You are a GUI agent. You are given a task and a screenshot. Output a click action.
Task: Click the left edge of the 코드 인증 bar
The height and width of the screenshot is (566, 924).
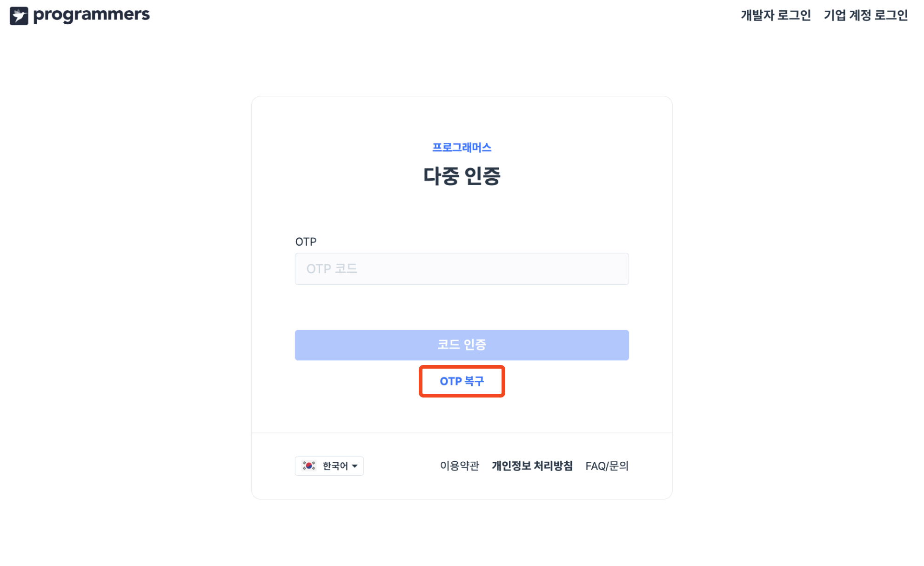[302, 345]
